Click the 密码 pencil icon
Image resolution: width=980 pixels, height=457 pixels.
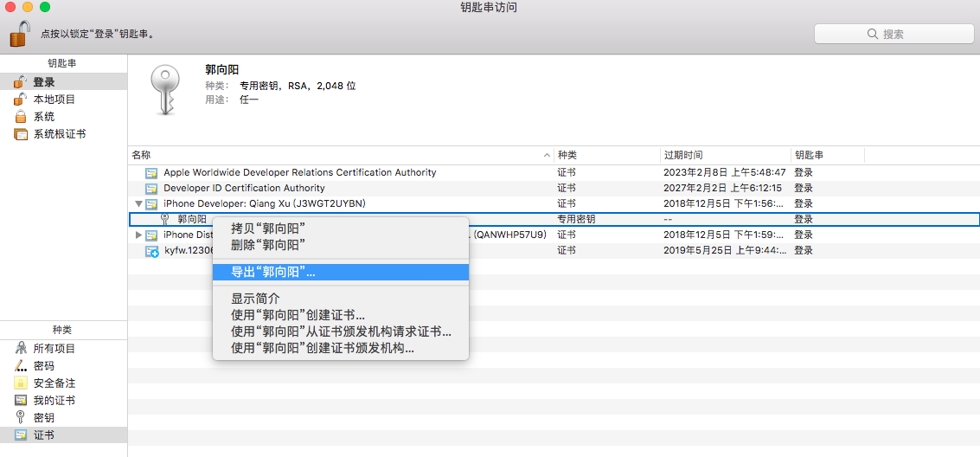(21, 366)
